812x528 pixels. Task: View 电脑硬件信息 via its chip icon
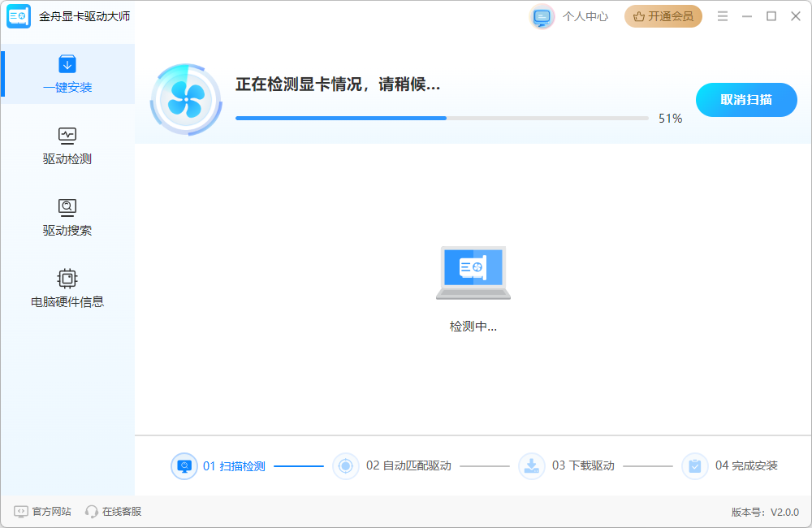pos(67,279)
